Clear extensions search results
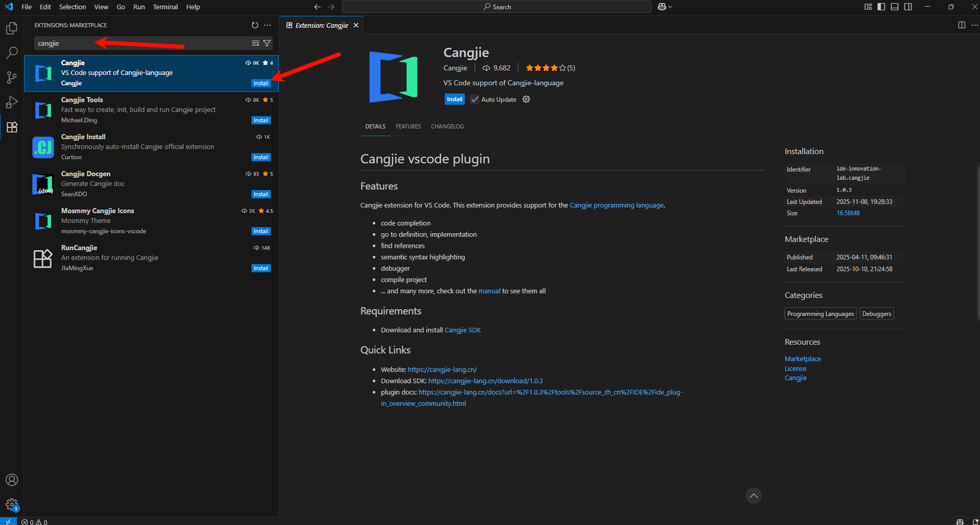 click(255, 43)
